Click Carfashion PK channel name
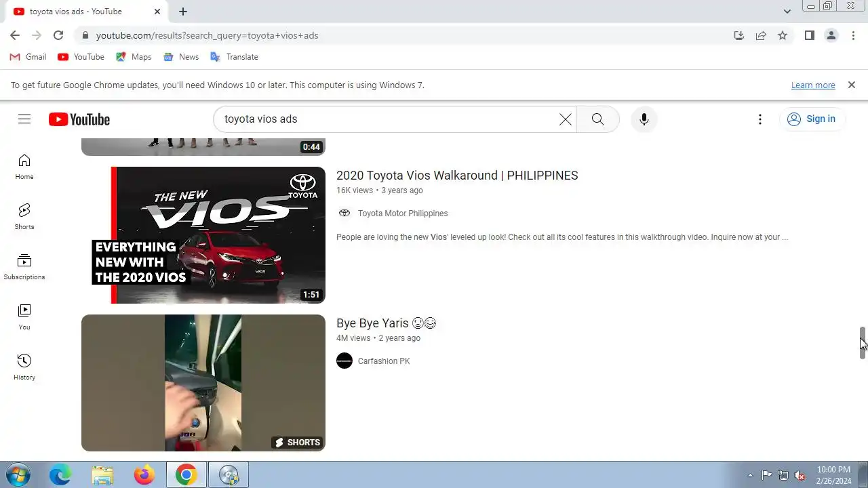Screen dimensions: 868x488 [384, 361]
